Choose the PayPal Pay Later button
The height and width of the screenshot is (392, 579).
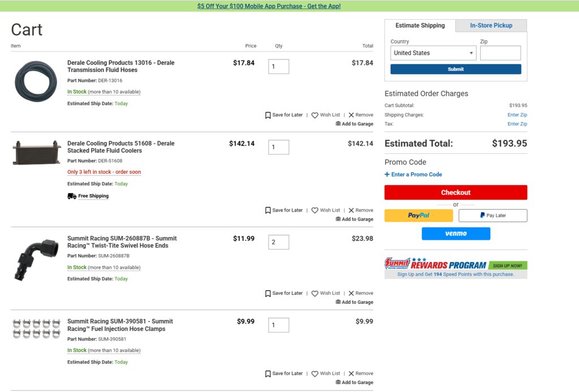[492, 216]
